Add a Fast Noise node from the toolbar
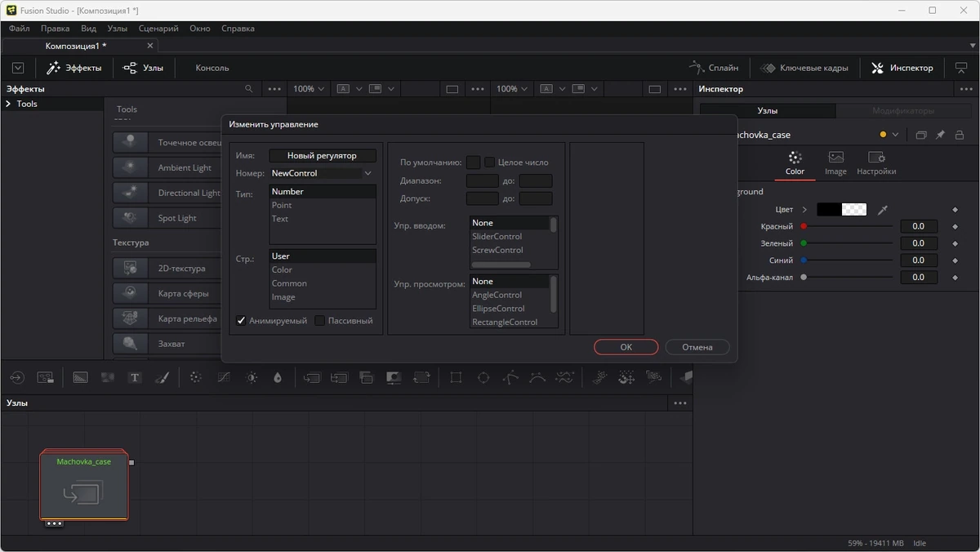 click(107, 377)
